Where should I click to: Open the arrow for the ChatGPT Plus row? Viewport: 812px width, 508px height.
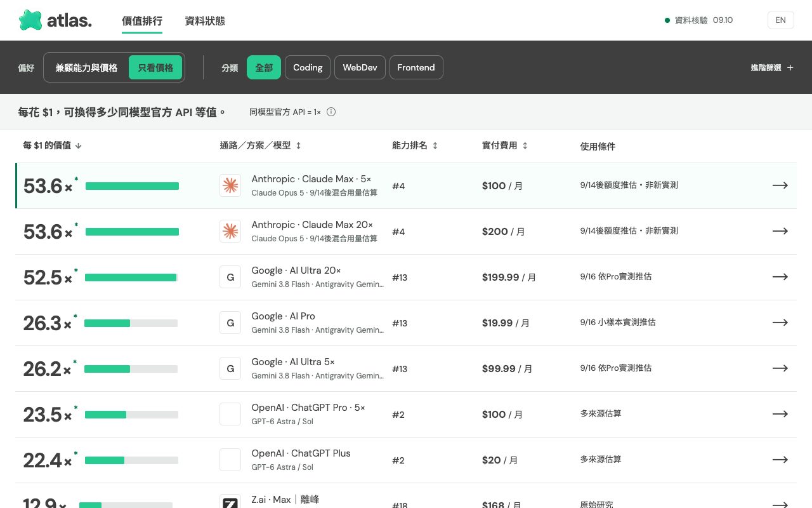pyautogui.click(x=780, y=460)
